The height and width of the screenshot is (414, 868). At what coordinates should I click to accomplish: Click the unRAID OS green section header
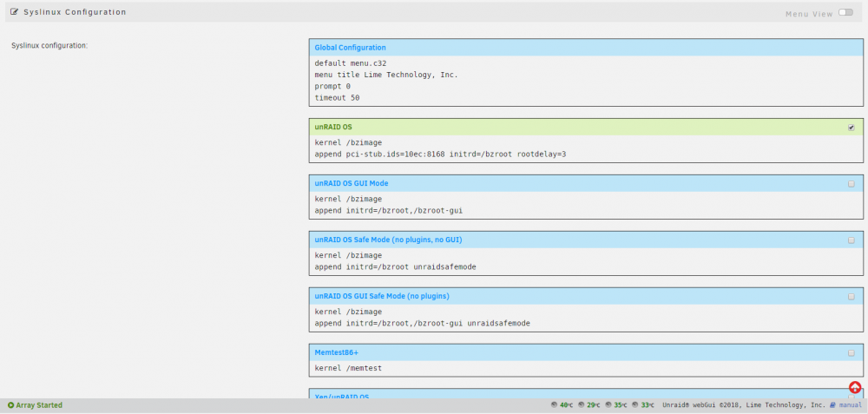coord(586,128)
